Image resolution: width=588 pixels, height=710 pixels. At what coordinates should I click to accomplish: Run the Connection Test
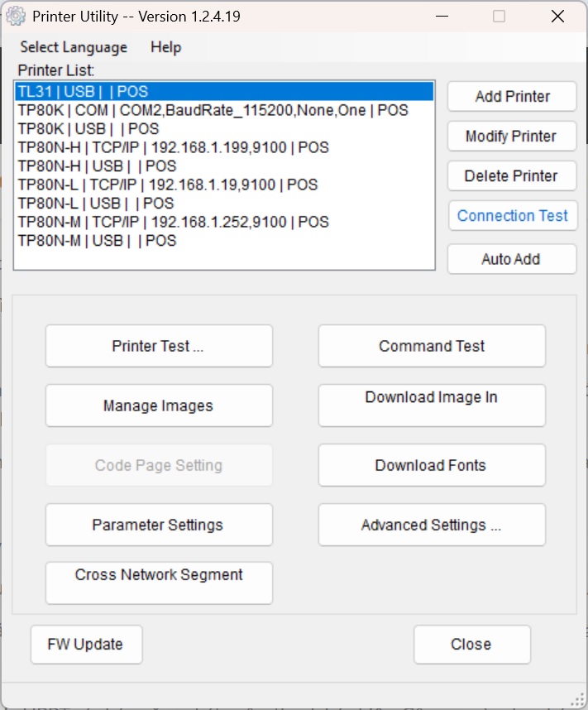click(x=512, y=216)
